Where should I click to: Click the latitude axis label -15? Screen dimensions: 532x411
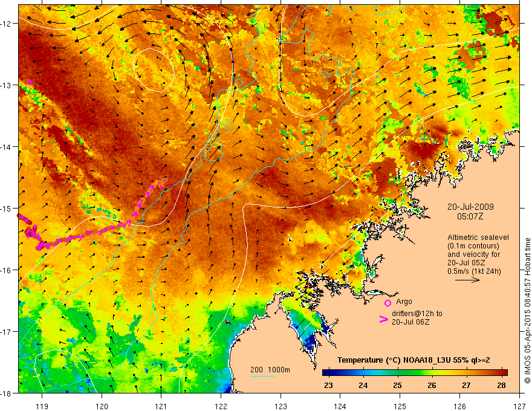(6, 208)
